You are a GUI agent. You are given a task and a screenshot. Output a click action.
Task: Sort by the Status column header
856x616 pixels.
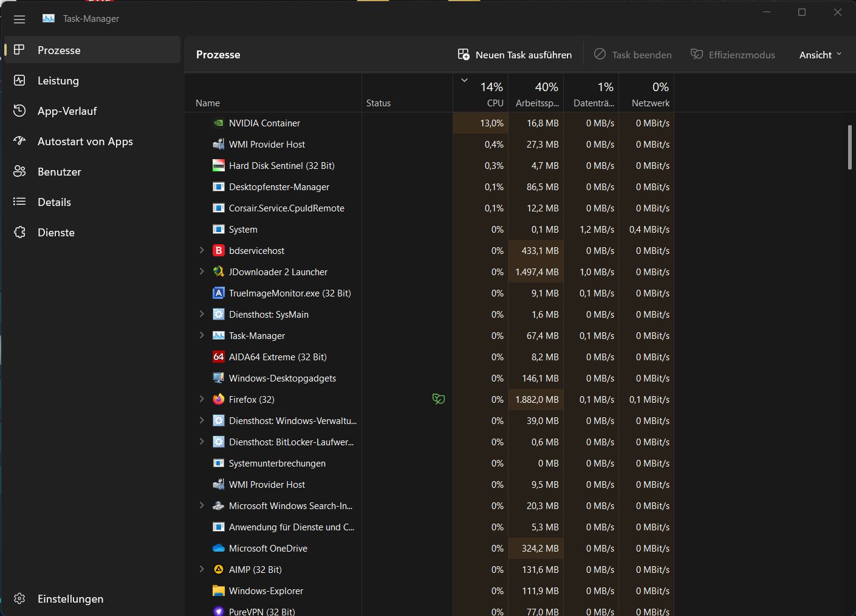coord(407,93)
